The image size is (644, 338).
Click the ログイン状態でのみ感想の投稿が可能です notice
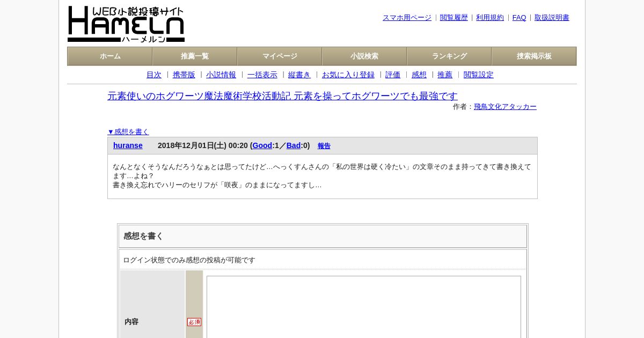point(189,260)
